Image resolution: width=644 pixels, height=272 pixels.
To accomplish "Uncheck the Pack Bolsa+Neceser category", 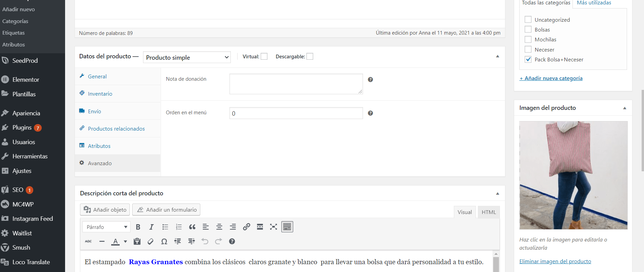I will click(x=528, y=59).
